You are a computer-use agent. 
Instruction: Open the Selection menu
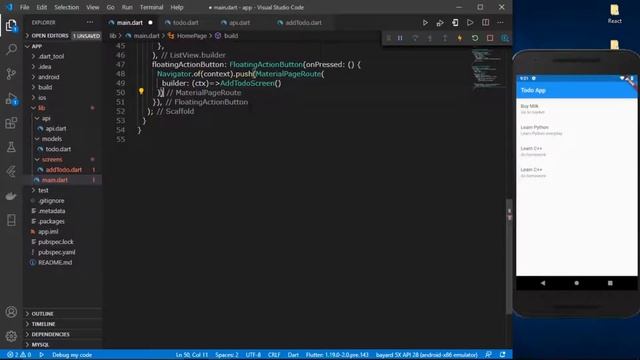pyautogui.click(x=67, y=7)
